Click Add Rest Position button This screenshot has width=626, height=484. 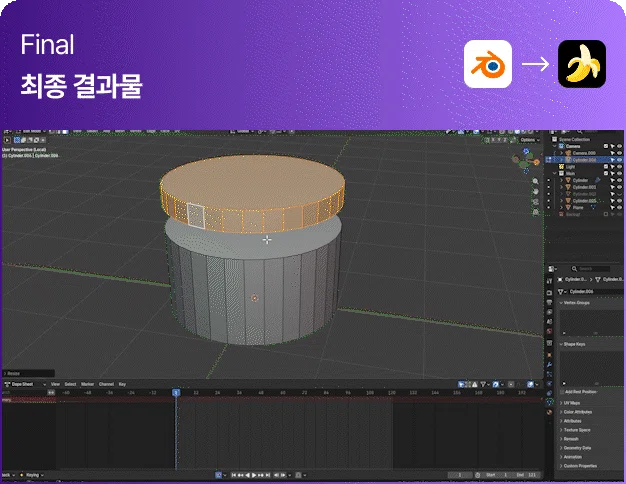click(580, 392)
